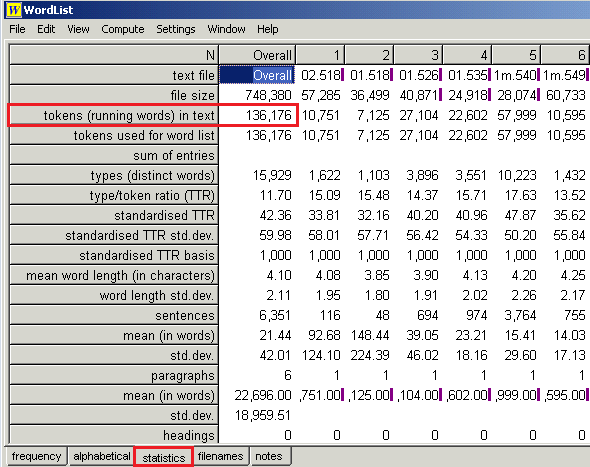590x467 pixels.
Task: Open the Help menu
Action: pos(268,29)
